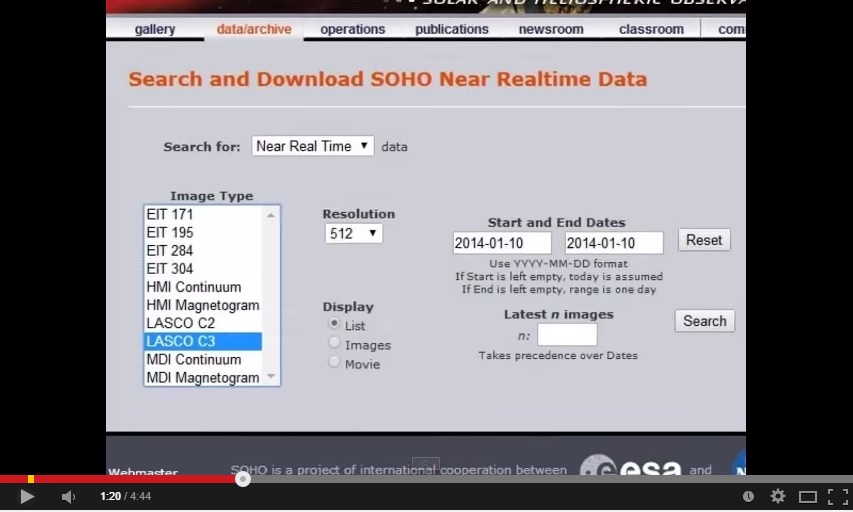Click the Latest n images input field
Image resolution: width=853 pixels, height=512 pixels.
coord(567,335)
